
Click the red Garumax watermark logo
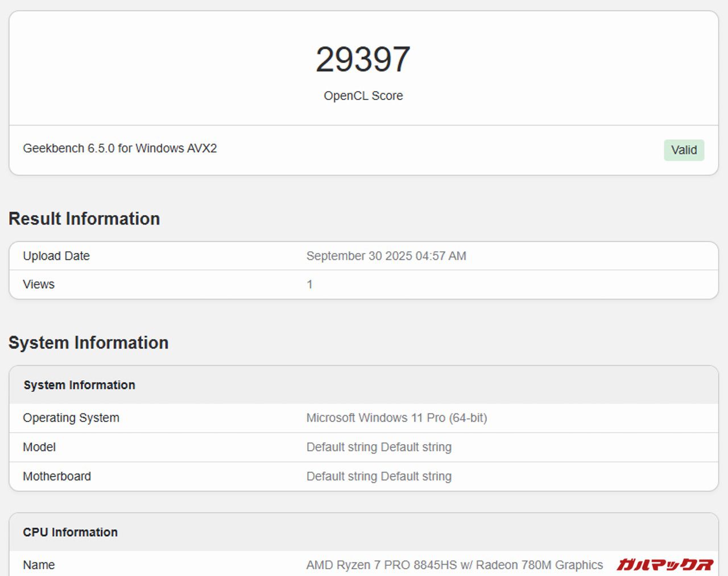pos(664,564)
